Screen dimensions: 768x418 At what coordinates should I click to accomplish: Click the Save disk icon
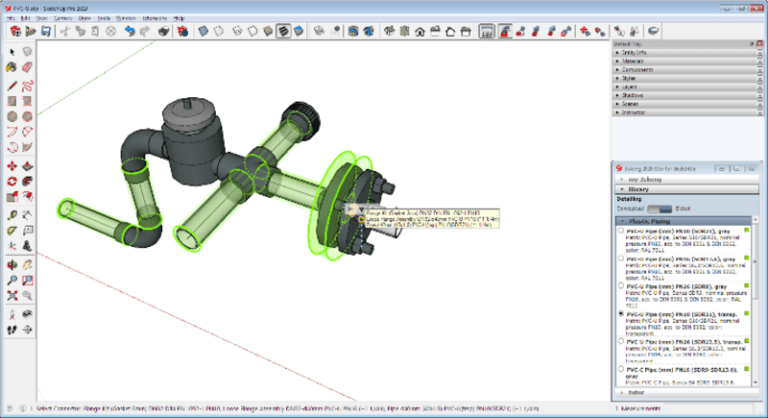(x=46, y=31)
